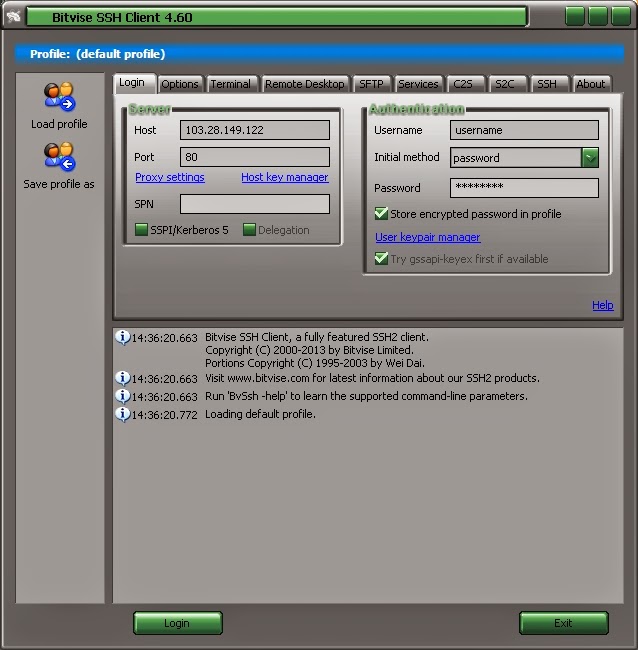The height and width of the screenshot is (650, 638).
Task: Click log line about 'BvSsh -help' parameters
Action: pyautogui.click(x=366, y=396)
